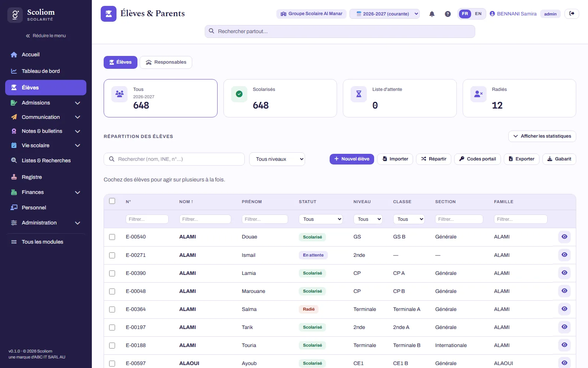
Task: Open the notifications bell icon
Action: 432,14
